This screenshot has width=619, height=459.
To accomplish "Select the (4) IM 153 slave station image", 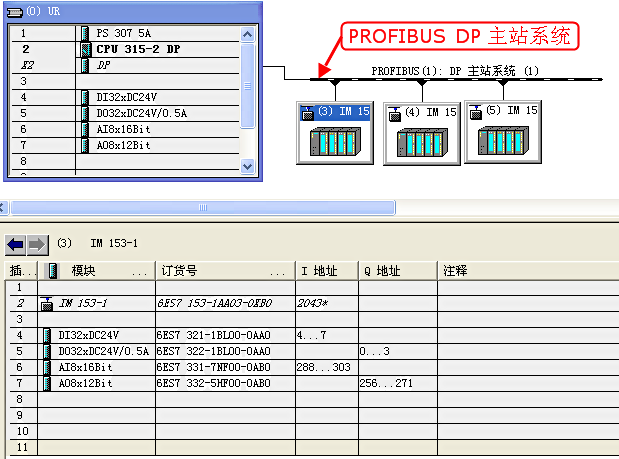I will click(x=422, y=142).
